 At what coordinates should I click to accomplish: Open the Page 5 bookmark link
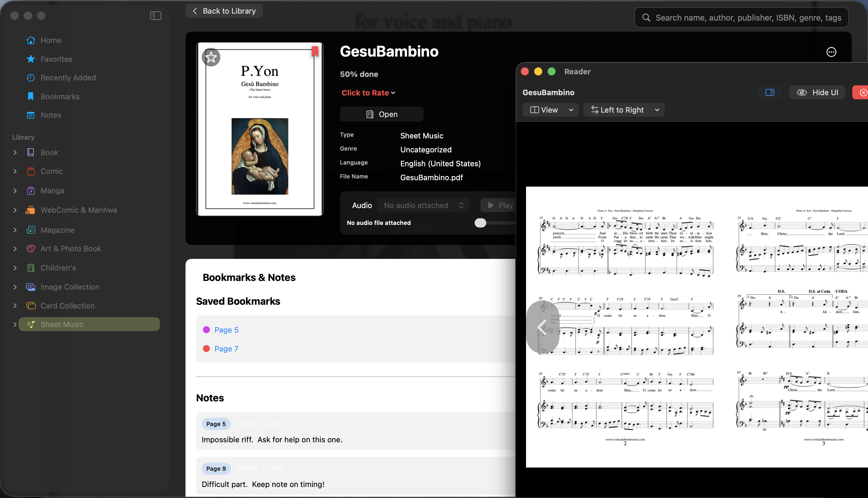(x=226, y=330)
